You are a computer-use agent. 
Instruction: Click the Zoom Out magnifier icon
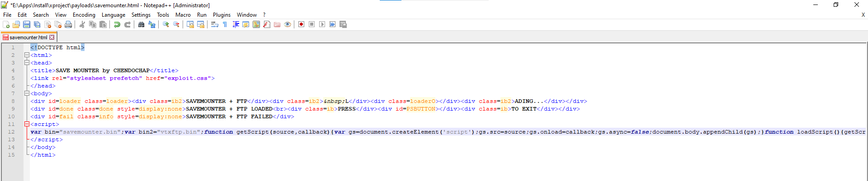pos(176,24)
